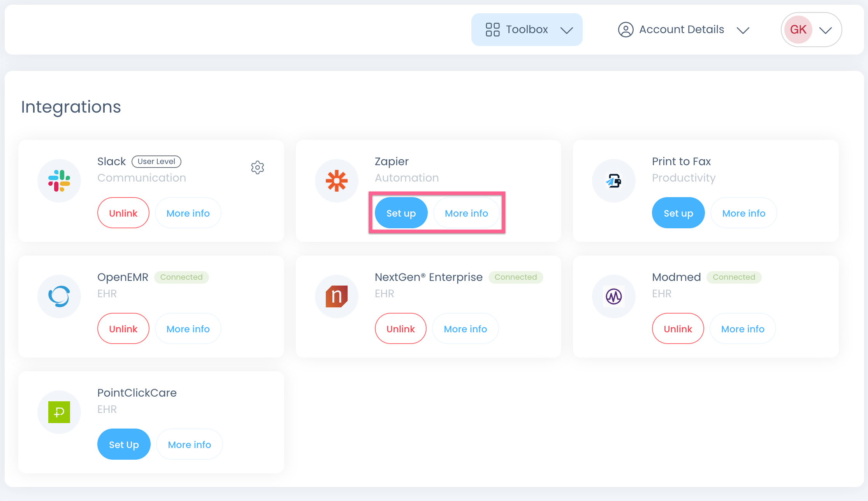The width and height of the screenshot is (868, 501).
Task: Set up the Zapier integration
Action: tap(401, 213)
